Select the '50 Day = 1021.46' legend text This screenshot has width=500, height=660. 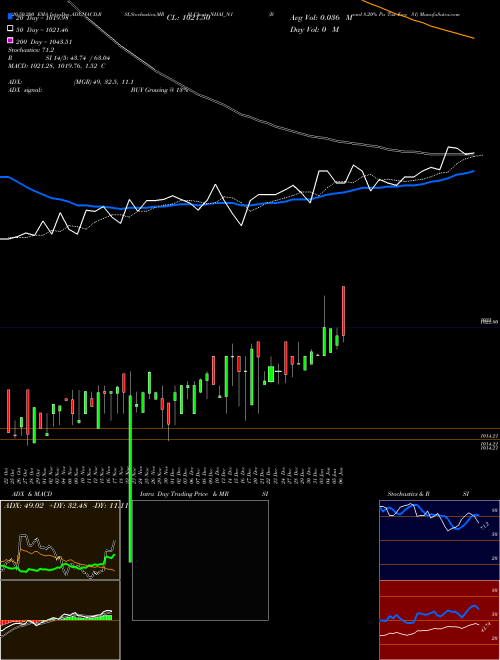[x=42, y=30]
